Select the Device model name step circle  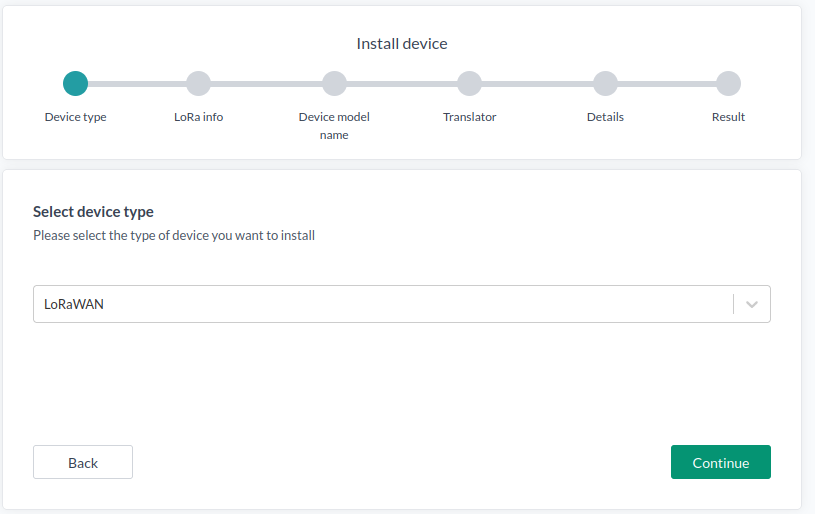[334, 83]
